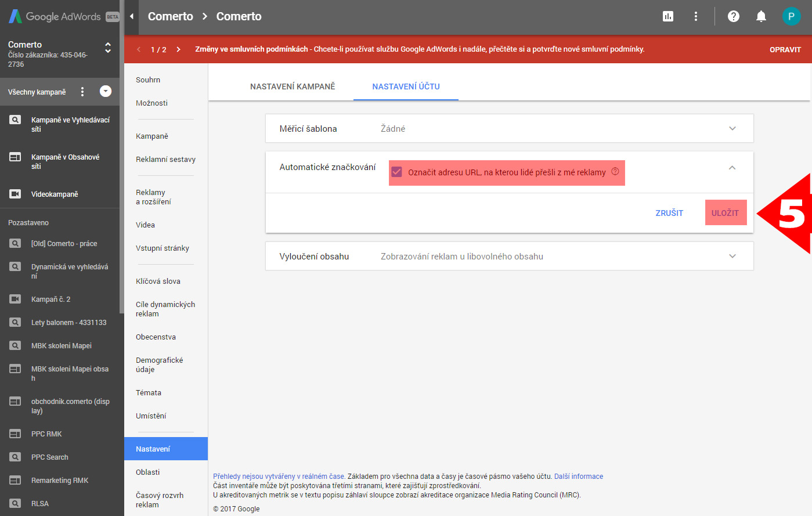812x516 pixels.
Task: Click OPRAVIT in the red notification bar
Action: pos(785,49)
